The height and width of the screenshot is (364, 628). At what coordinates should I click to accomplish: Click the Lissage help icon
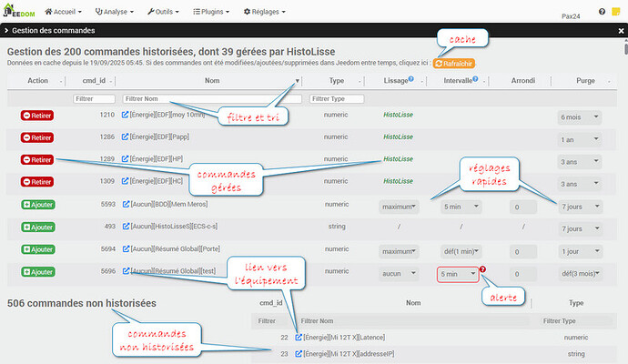(x=410, y=79)
